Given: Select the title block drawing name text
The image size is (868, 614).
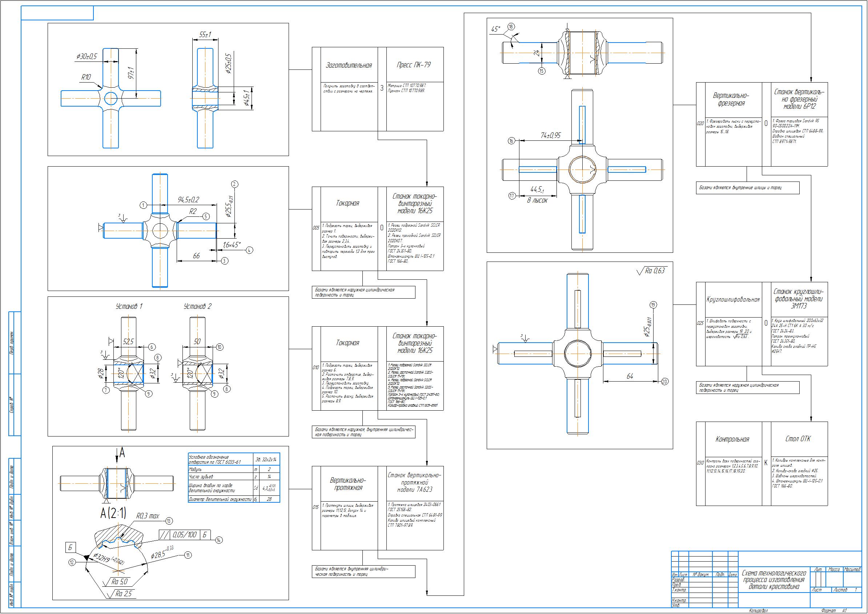Looking at the screenshot, I should pyautogui.click(x=774, y=579).
